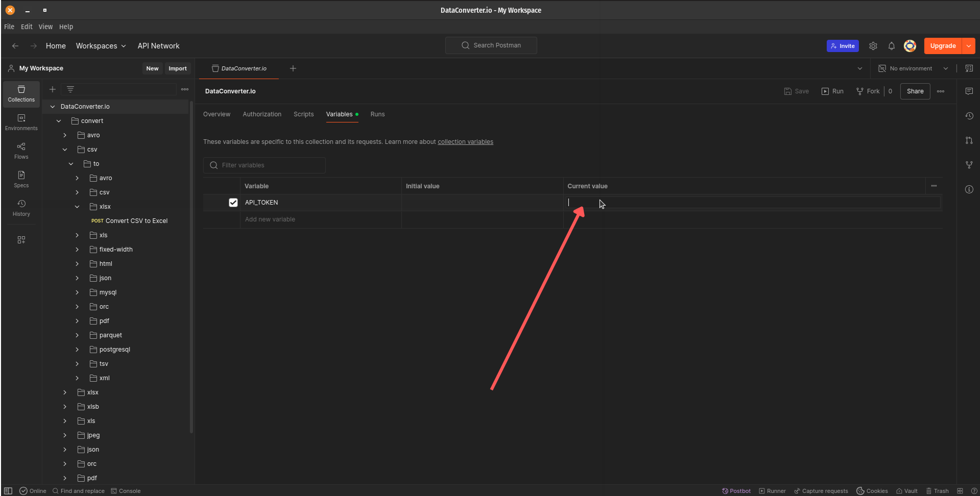This screenshot has height=496, width=980.
Task: Switch to the Runs tab
Action: pos(377,114)
